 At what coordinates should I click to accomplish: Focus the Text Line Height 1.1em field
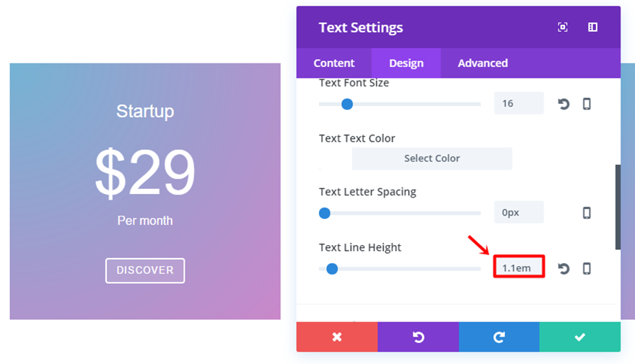tap(518, 268)
